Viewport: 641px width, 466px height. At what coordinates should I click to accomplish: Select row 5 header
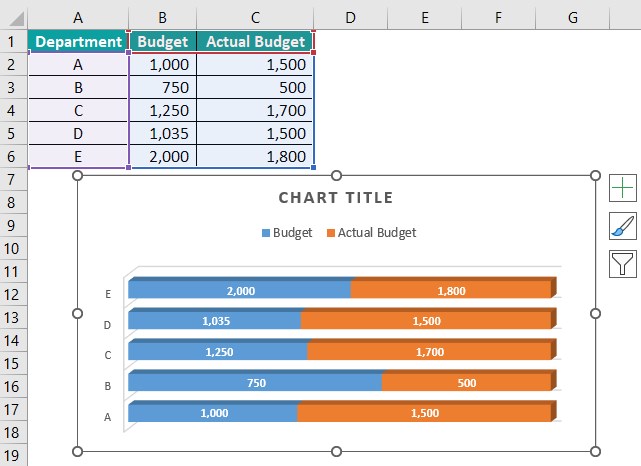pyautogui.click(x=13, y=133)
